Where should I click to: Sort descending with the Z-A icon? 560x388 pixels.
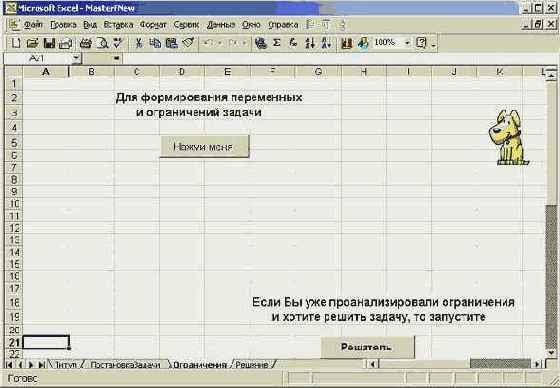pyautogui.click(x=326, y=44)
